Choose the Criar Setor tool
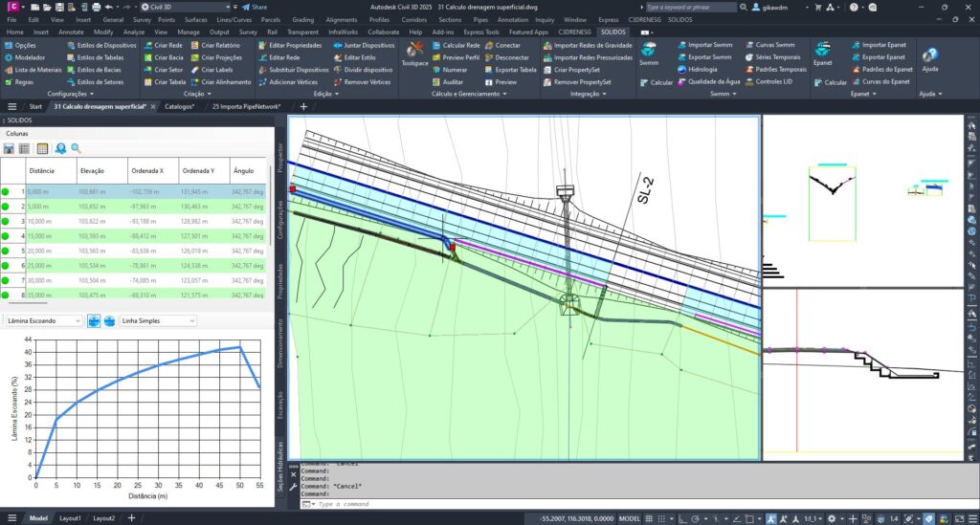This screenshot has height=525, width=980. (163, 70)
